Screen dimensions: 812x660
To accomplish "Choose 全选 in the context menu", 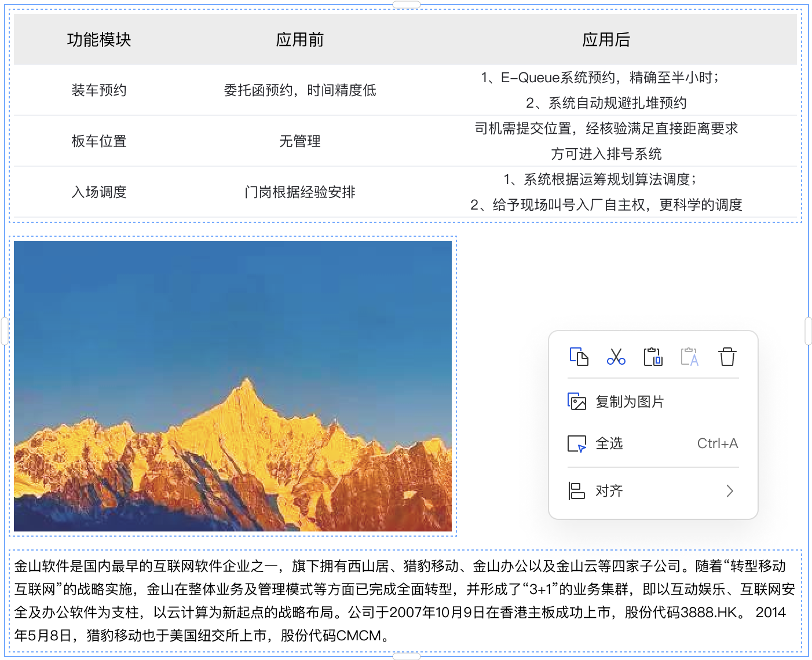I will (609, 443).
